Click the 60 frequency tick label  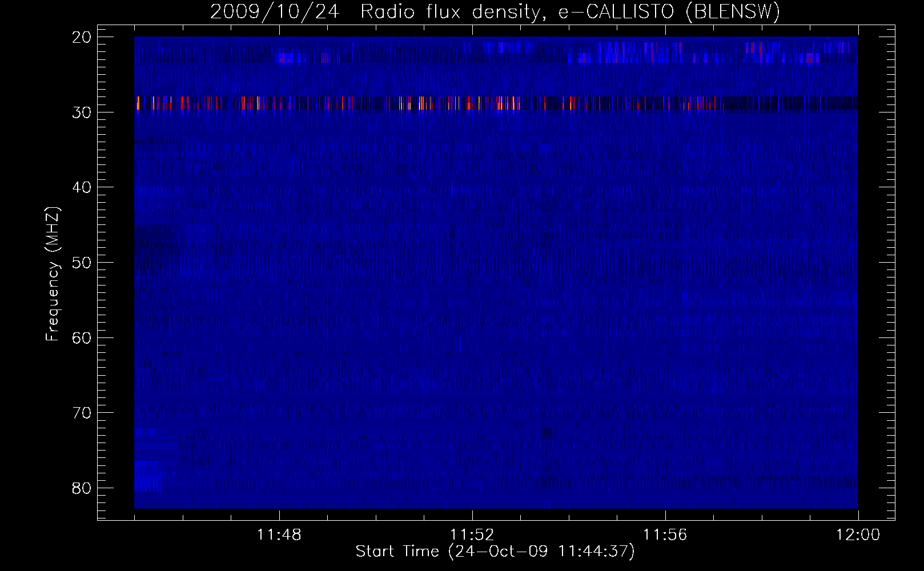[81, 337]
